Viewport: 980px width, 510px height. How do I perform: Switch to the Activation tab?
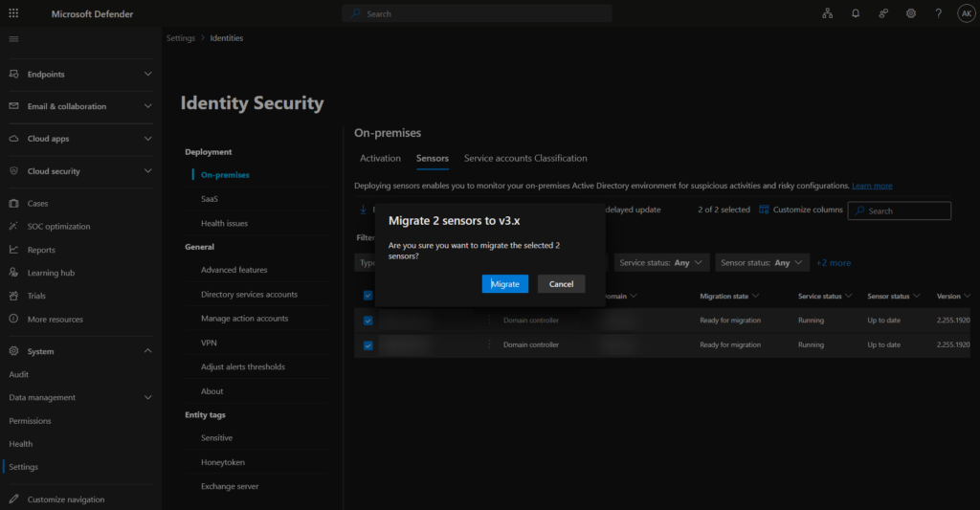(x=380, y=158)
